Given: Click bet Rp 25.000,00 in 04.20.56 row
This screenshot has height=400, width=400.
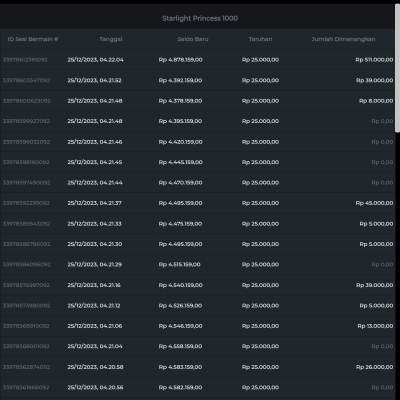Looking at the screenshot, I should tap(260, 387).
